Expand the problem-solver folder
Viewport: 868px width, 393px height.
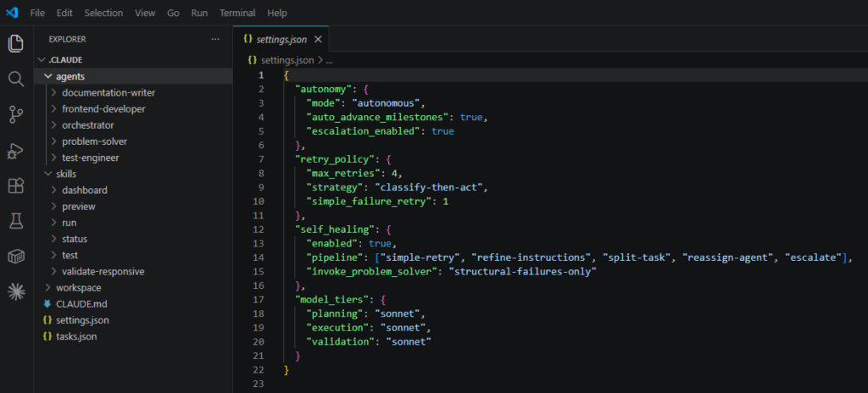coord(53,141)
